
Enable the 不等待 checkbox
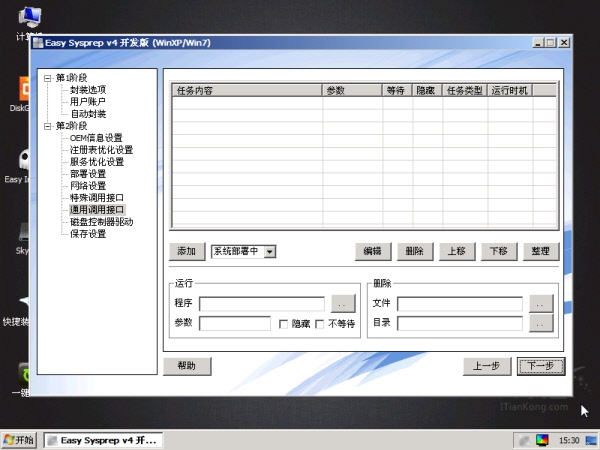320,324
